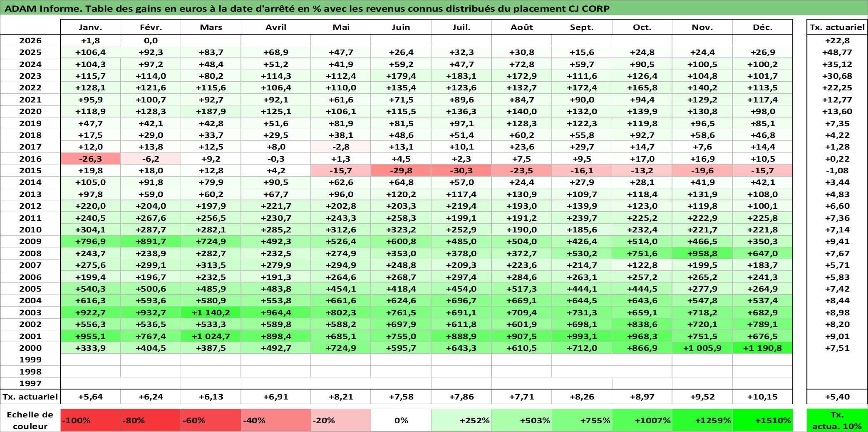Click cell +661,6 in the 2004 row

pos(341,300)
